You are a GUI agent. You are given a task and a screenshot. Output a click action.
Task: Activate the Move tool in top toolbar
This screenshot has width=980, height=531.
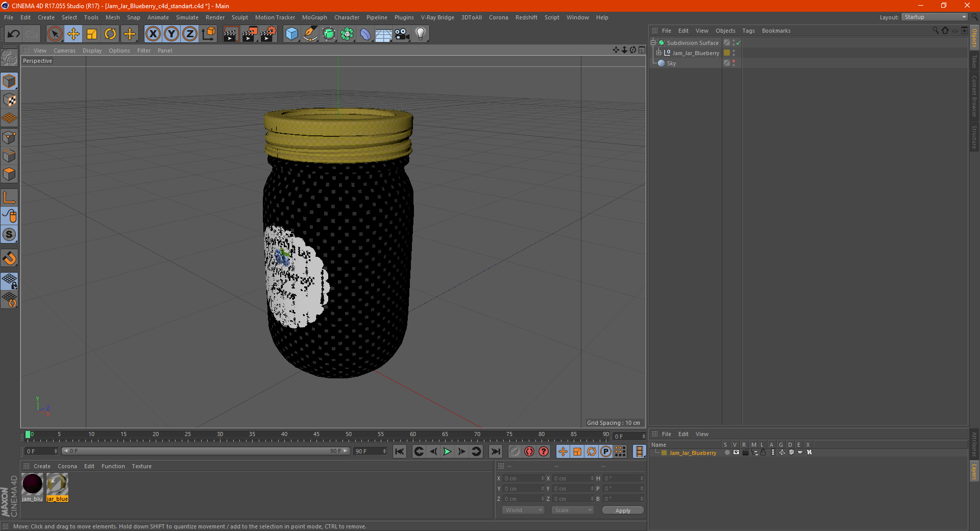click(x=73, y=34)
